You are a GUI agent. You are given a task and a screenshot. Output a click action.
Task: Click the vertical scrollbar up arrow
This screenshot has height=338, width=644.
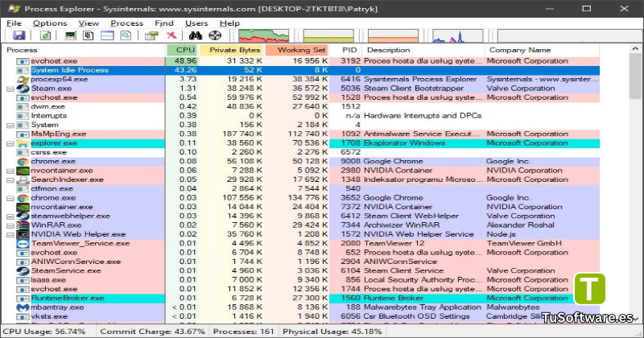[x=635, y=49]
